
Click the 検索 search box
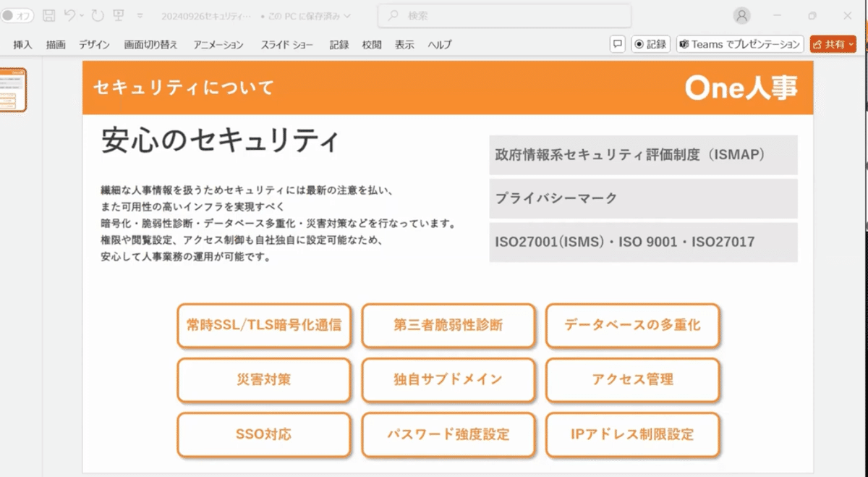(x=504, y=15)
